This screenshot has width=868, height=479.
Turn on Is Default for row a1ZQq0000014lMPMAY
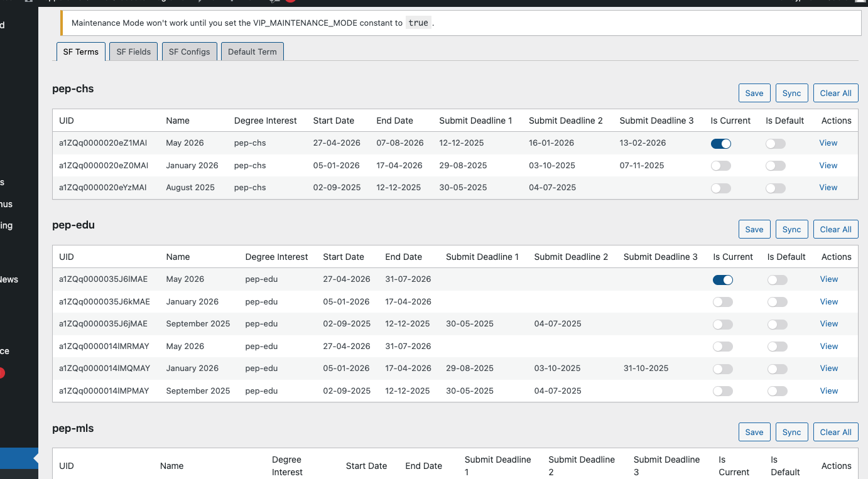tap(777, 391)
